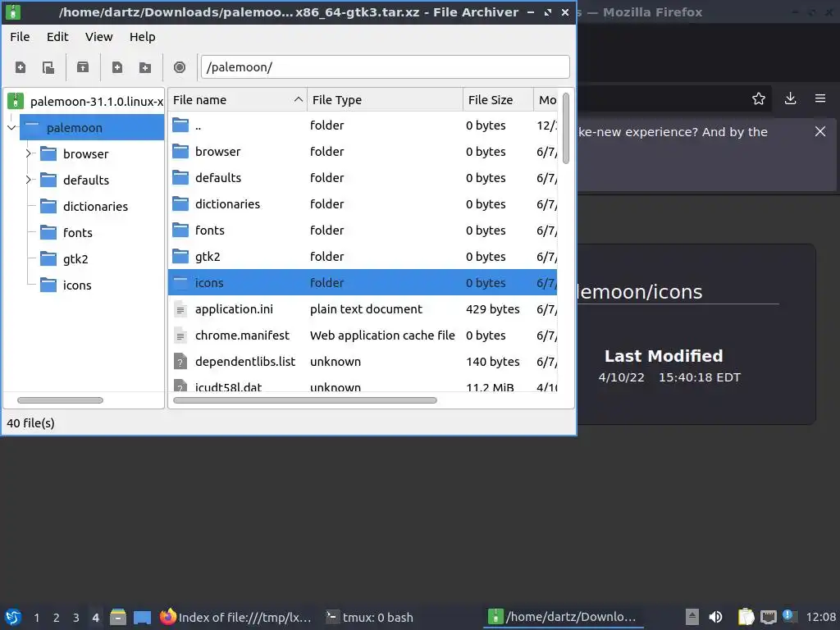Click the Add folder toolbar icon
The image size is (840, 630).
pos(144,67)
